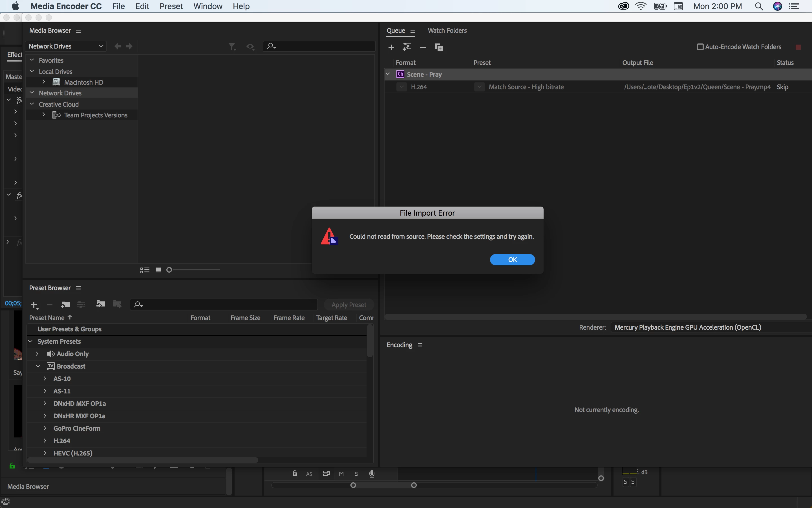This screenshot has width=812, height=508.
Task: Open the Network Drives location dropdown
Action: [x=66, y=46]
